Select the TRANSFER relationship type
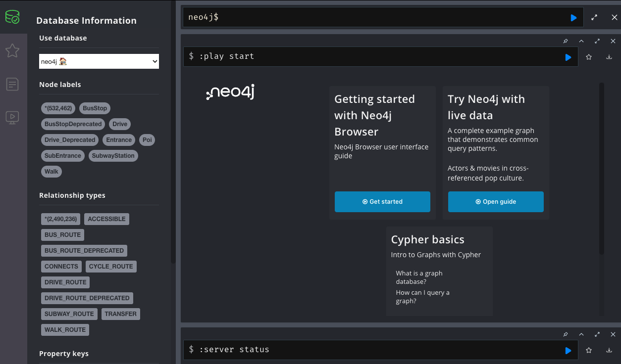 121,314
